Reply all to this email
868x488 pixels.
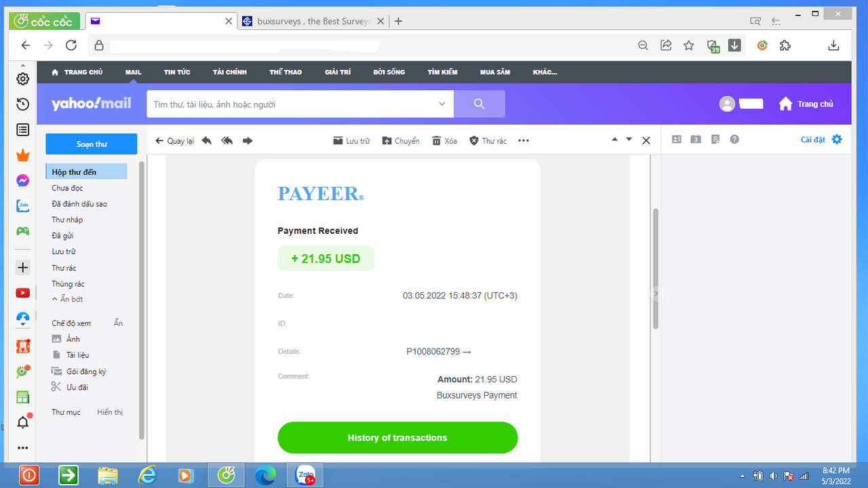[227, 141]
